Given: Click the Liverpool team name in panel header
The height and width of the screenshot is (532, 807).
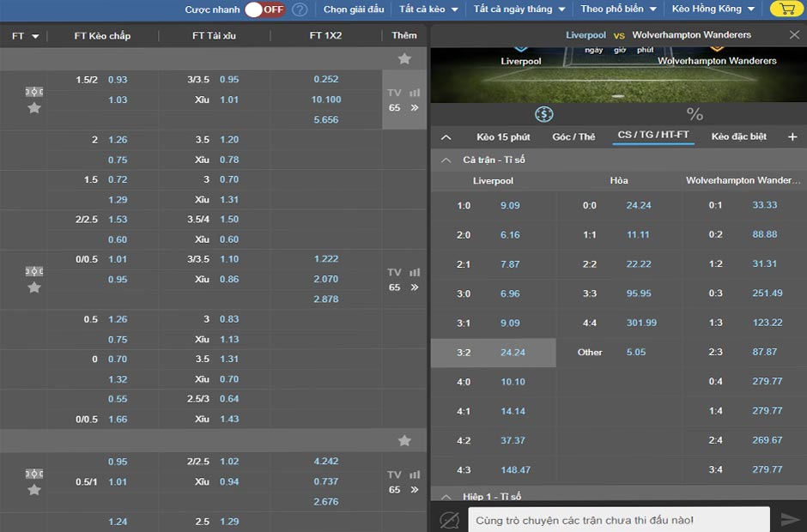Looking at the screenshot, I should pyautogui.click(x=586, y=35).
